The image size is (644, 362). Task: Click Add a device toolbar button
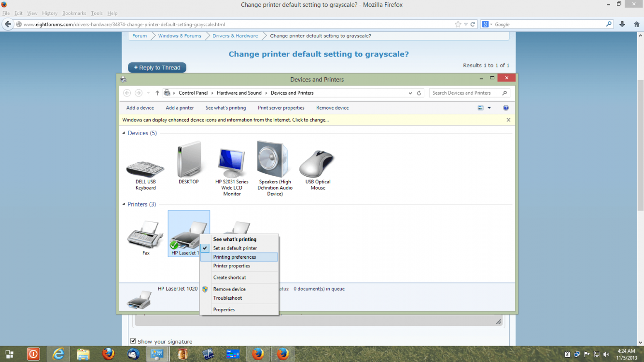click(140, 108)
